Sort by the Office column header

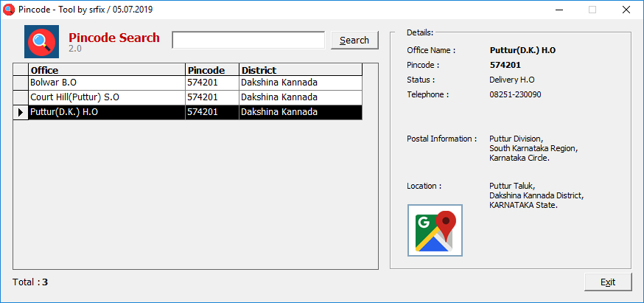click(107, 69)
